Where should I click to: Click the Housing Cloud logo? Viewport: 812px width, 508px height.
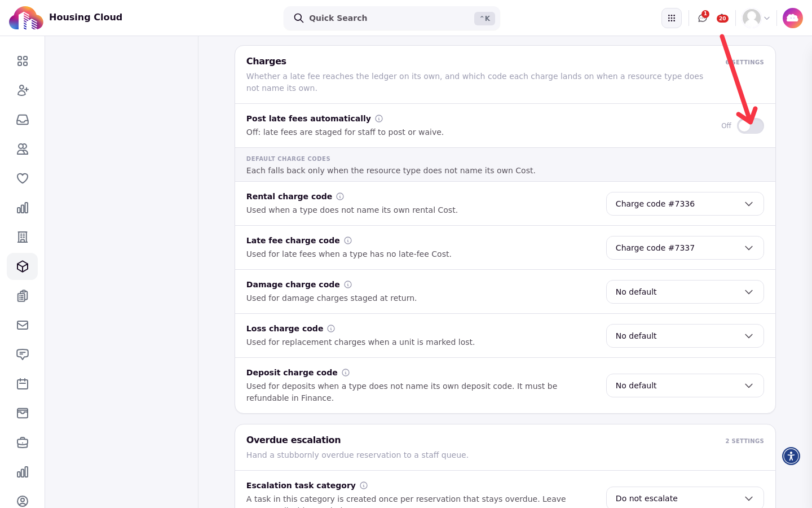(26, 18)
